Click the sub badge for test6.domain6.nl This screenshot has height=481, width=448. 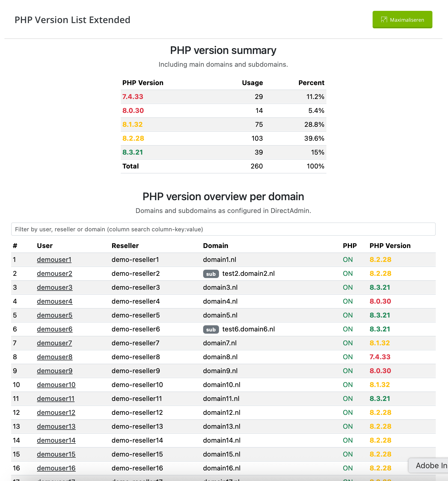tap(211, 329)
